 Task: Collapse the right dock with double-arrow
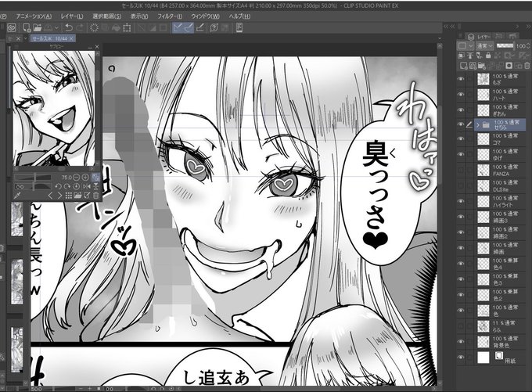(x=529, y=27)
